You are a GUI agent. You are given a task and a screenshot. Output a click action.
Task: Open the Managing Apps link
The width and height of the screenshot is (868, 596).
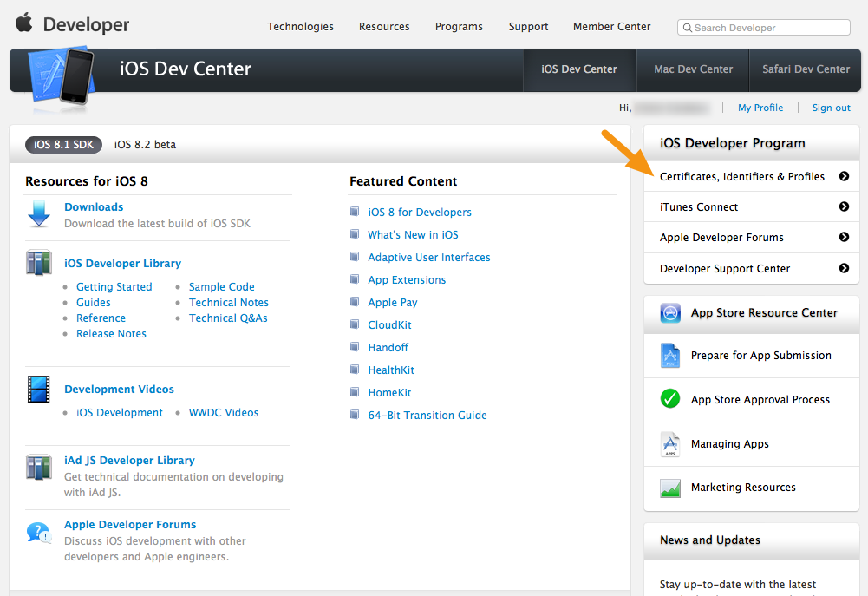click(729, 444)
